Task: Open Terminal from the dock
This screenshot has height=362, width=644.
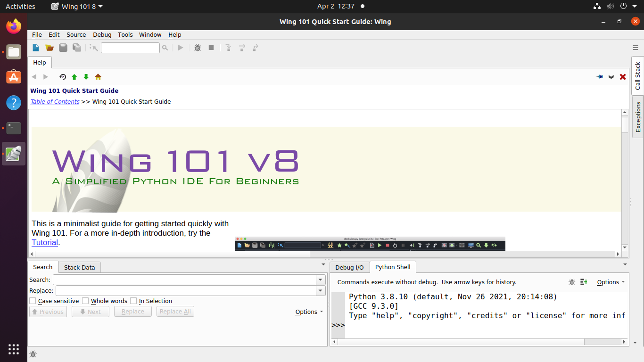Action: [x=14, y=128]
